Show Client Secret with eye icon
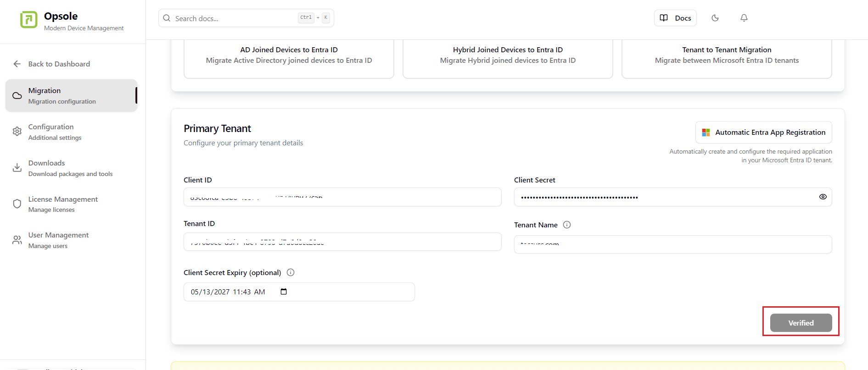Image resolution: width=868 pixels, height=370 pixels. [823, 197]
